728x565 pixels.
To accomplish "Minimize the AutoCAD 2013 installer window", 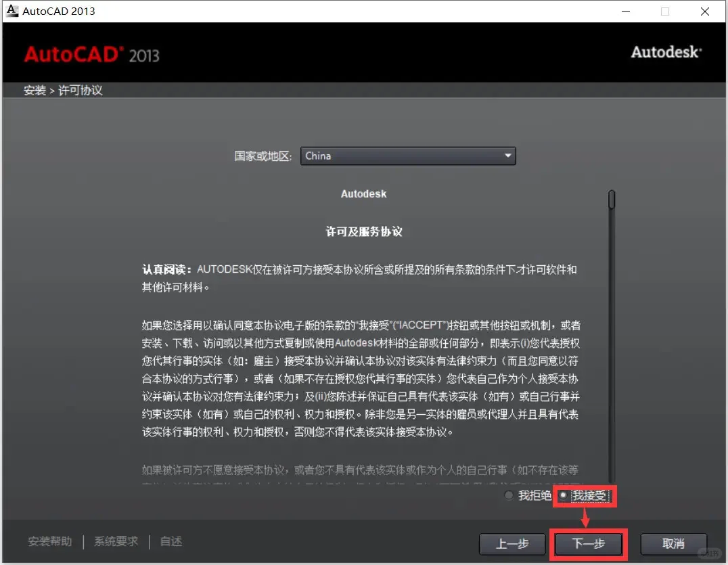I will tap(627, 11).
